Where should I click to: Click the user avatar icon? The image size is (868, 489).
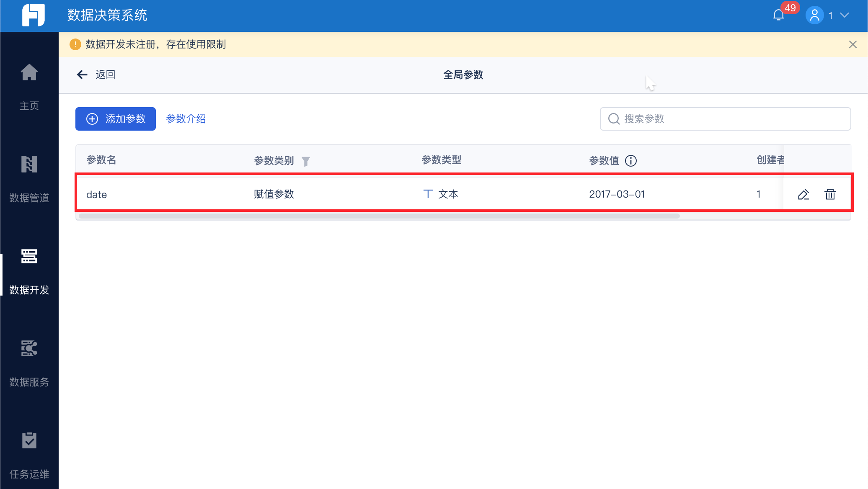click(x=814, y=15)
